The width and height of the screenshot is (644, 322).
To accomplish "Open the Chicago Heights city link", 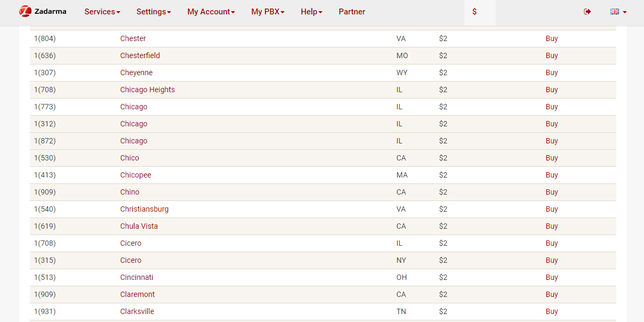I will (147, 90).
